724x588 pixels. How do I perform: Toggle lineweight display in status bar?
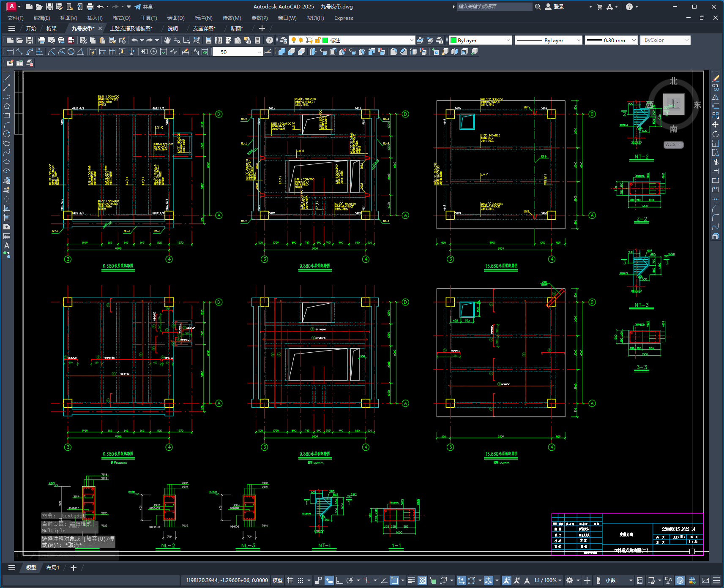[412, 580]
